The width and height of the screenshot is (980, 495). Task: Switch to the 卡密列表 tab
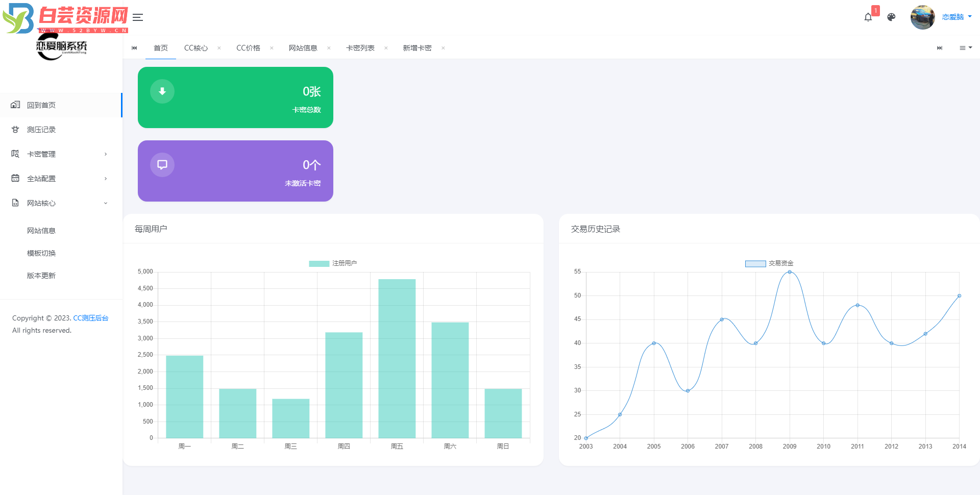click(360, 48)
